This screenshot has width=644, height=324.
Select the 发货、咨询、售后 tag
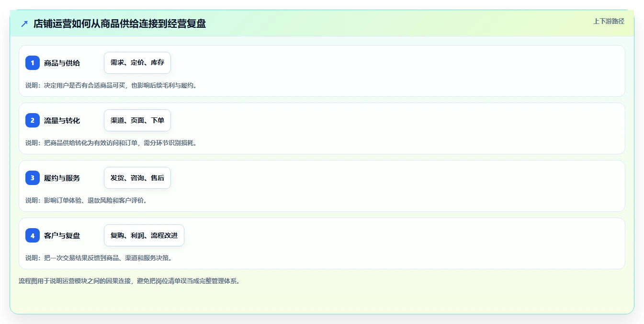click(137, 178)
